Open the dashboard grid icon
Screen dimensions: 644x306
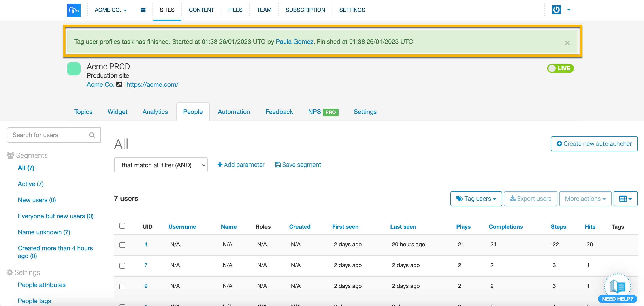(x=143, y=10)
